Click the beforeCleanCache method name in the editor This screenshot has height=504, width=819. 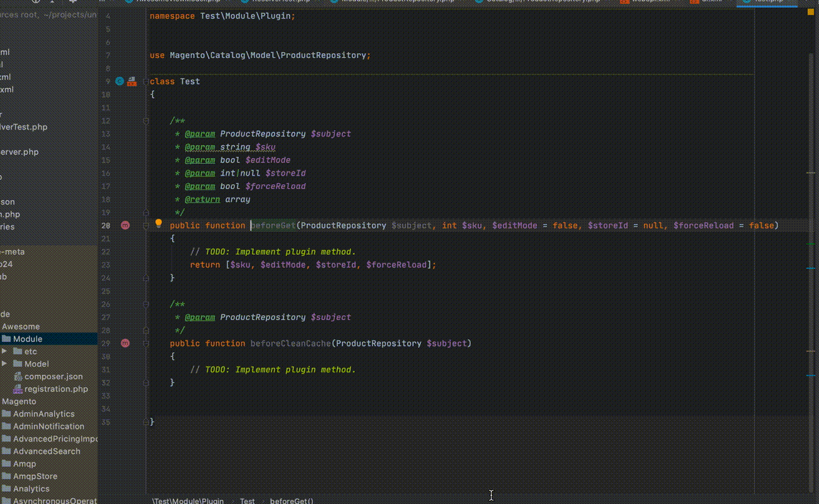pyautogui.click(x=290, y=343)
